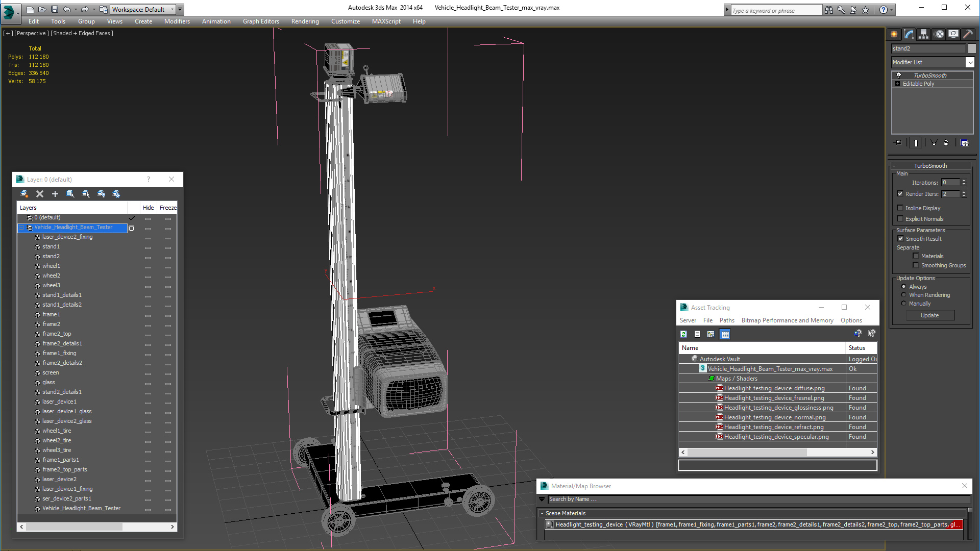Click the layer freeze toggle icon
Screen dimensions: 980x551
coord(115,194)
